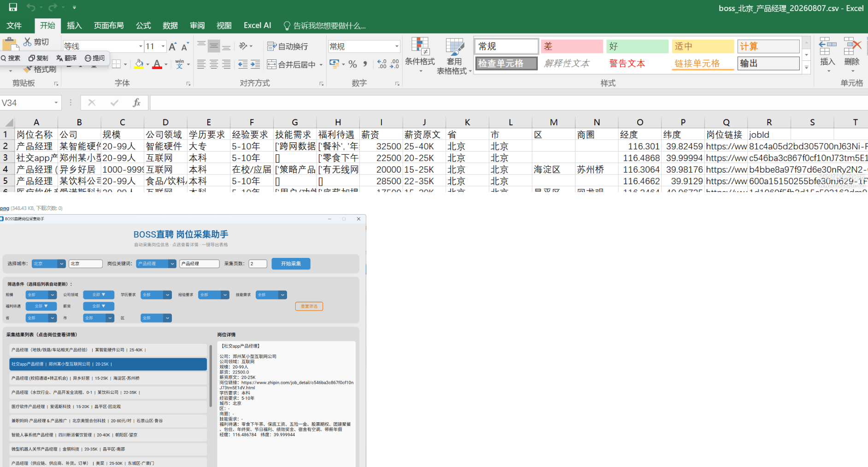Viewport: 868px width, 467px height.
Task: Click the accounting number format icon
Action: 334,64
